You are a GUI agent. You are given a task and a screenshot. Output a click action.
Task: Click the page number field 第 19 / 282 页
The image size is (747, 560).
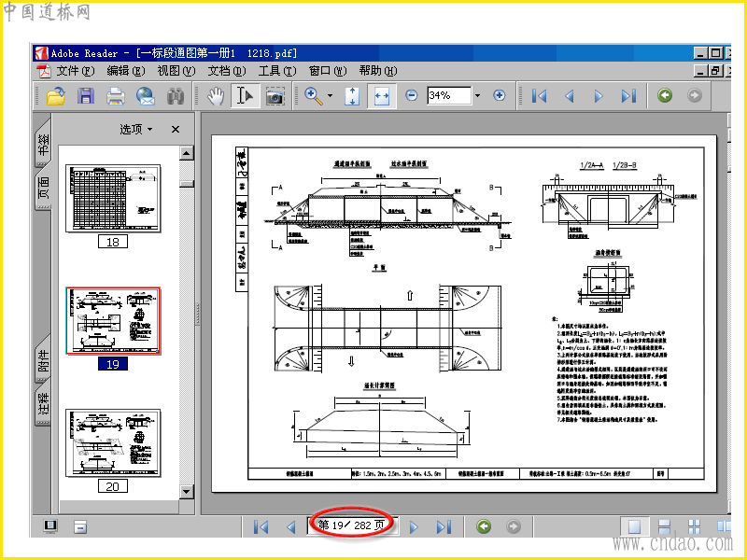tap(352, 525)
